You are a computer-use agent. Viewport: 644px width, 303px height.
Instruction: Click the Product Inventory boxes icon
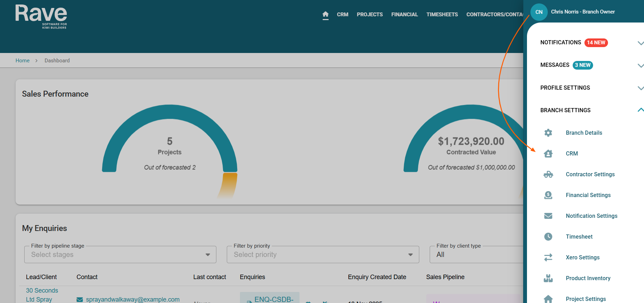[x=548, y=278]
